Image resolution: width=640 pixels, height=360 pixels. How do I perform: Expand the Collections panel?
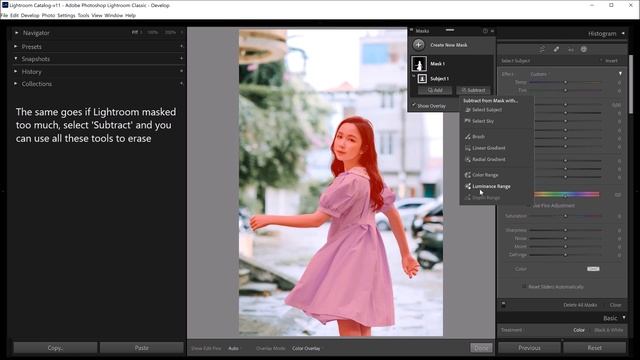point(16,84)
